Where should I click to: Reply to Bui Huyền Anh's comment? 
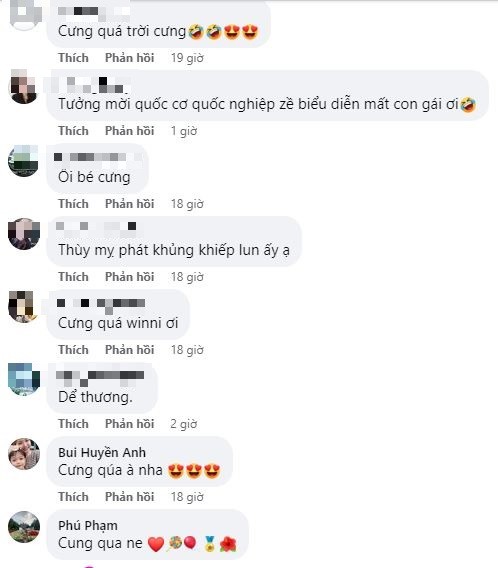pos(129,497)
